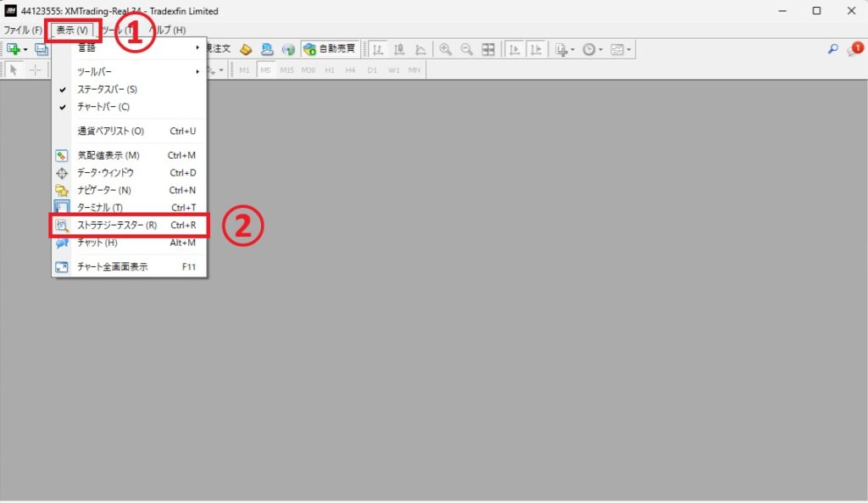
Task: Choose ナビゲーター (N) menu item
Action: tap(129, 190)
